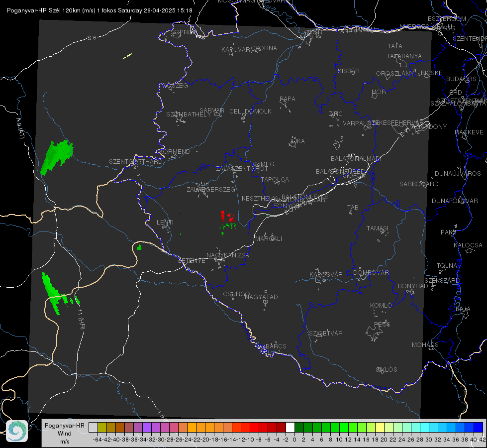Click the SZENTGOTTHARD town label
The height and width of the screenshot is (448, 487).
[x=136, y=162]
